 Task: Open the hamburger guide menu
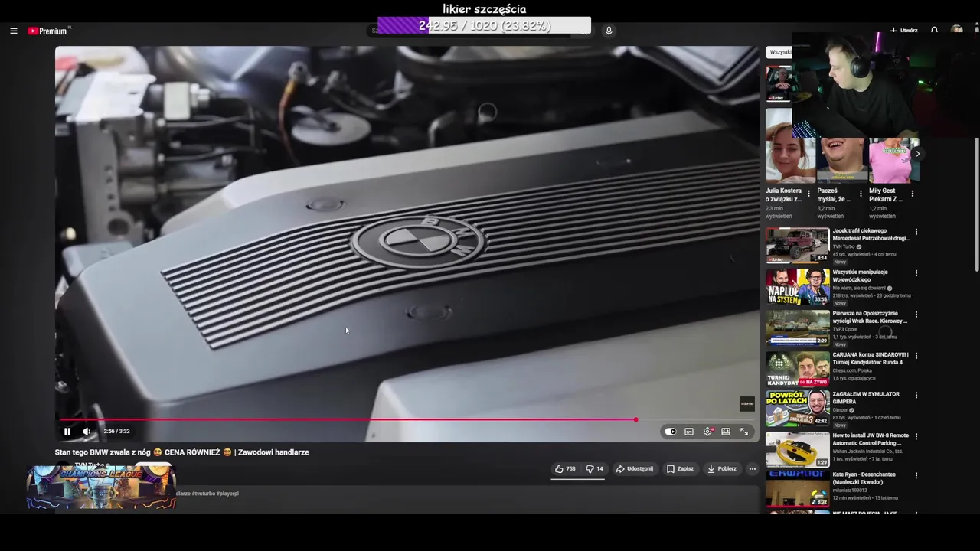[14, 31]
